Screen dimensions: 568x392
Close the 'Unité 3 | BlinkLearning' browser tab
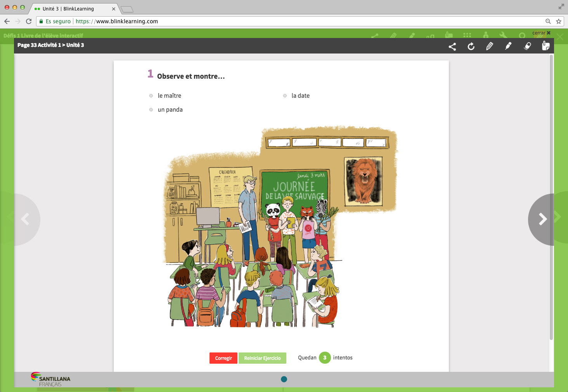(x=114, y=9)
